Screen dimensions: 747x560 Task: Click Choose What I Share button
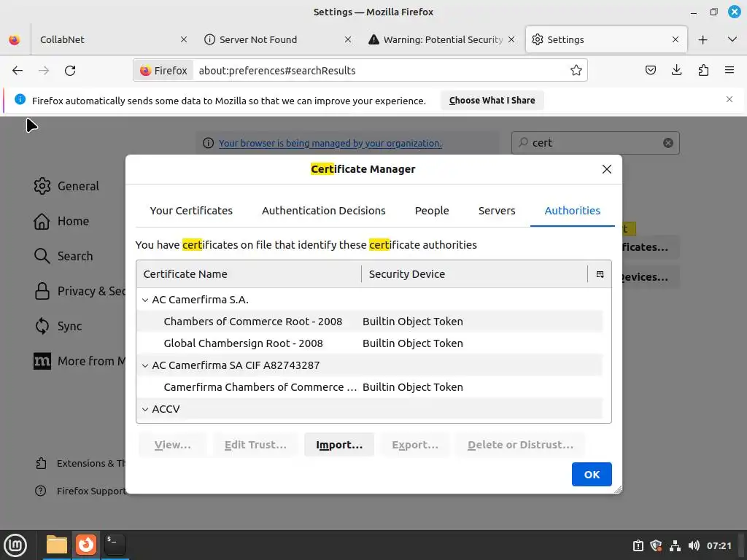pyautogui.click(x=492, y=101)
